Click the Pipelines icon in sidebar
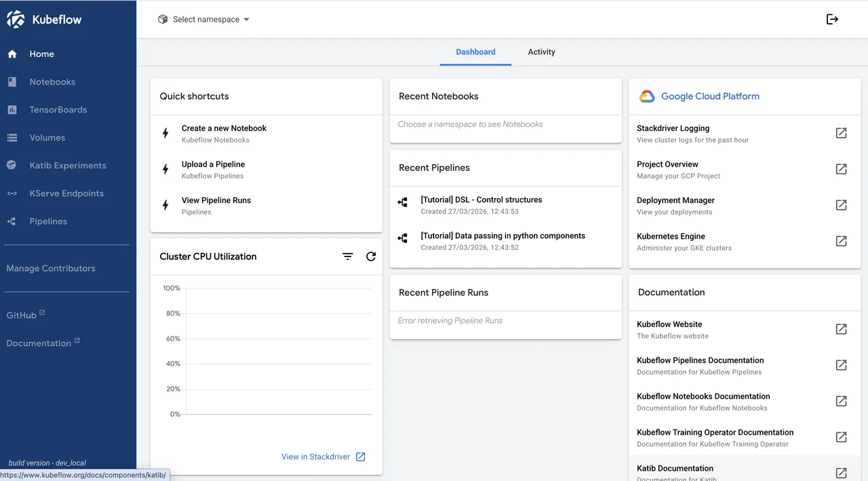 [x=12, y=221]
